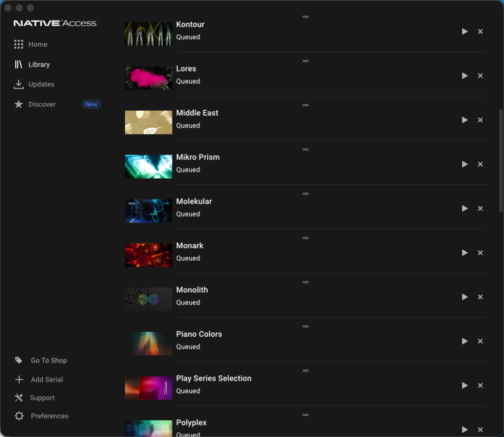504x437 pixels.
Task: Click the drag handle above Monolith
Action: (x=305, y=282)
